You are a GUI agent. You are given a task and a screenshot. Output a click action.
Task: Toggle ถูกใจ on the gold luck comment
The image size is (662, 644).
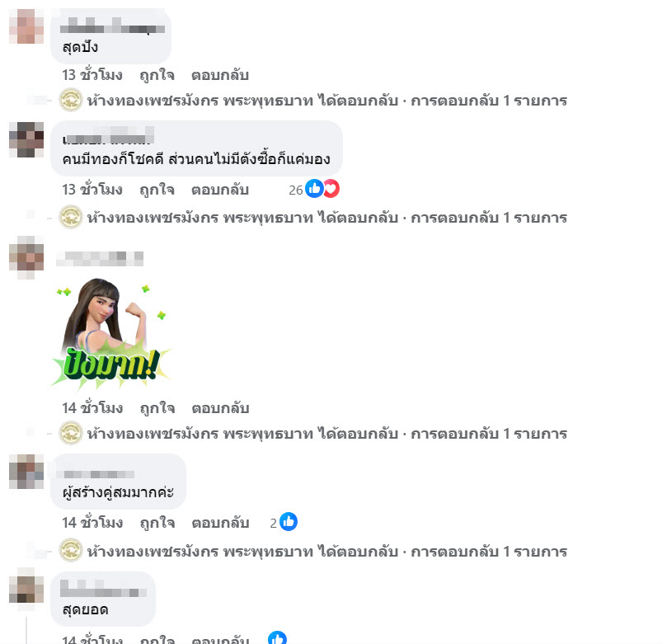pyautogui.click(x=157, y=190)
